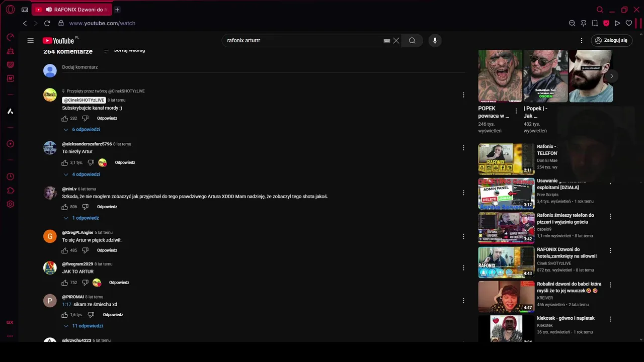Viewport: 644px width, 362px height.
Task: Dislike the CinekSHOTYzLIVE pinned comment
Action: click(x=85, y=119)
